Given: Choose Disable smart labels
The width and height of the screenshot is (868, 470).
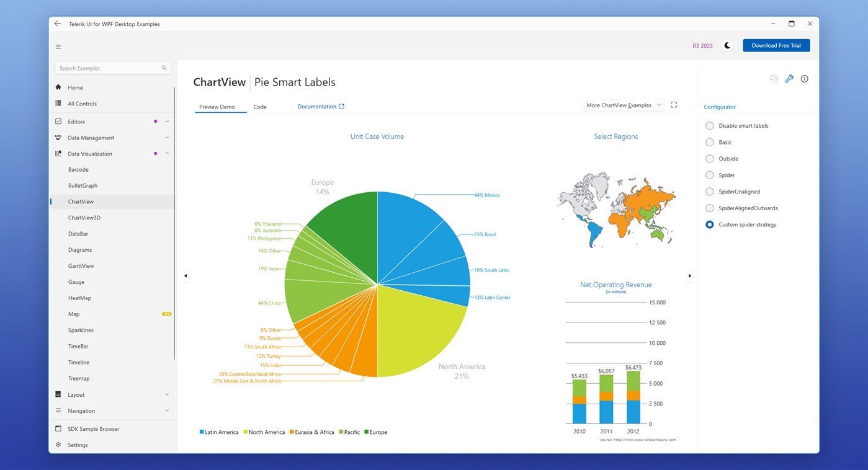Looking at the screenshot, I should (709, 125).
